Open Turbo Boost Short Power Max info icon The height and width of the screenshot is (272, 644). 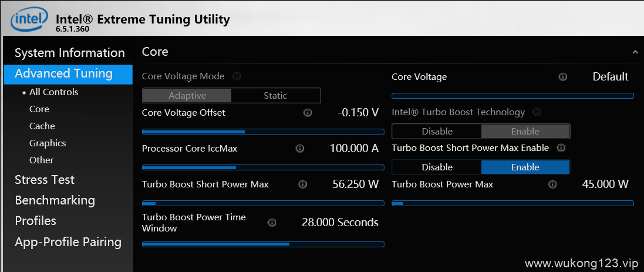(x=303, y=184)
